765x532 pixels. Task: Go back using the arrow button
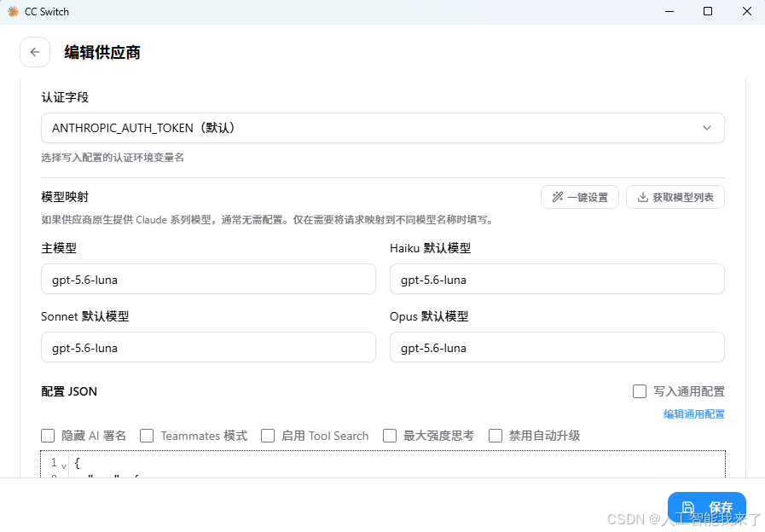point(35,52)
